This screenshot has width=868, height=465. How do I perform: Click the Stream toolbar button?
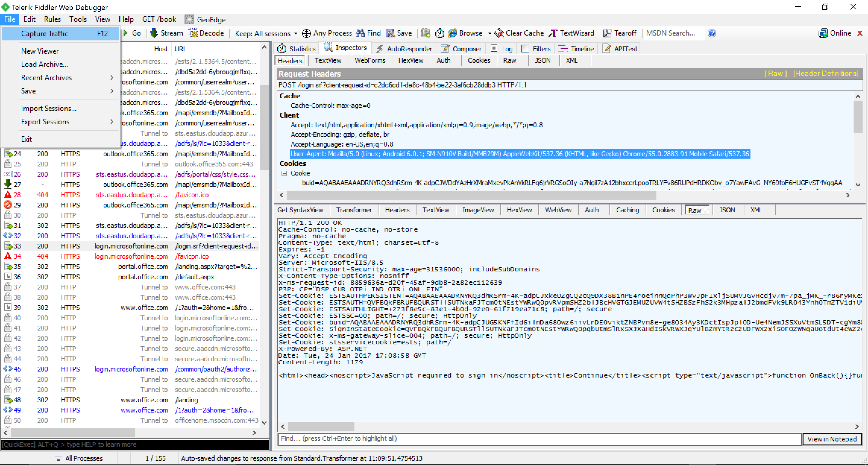pos(166,33)
